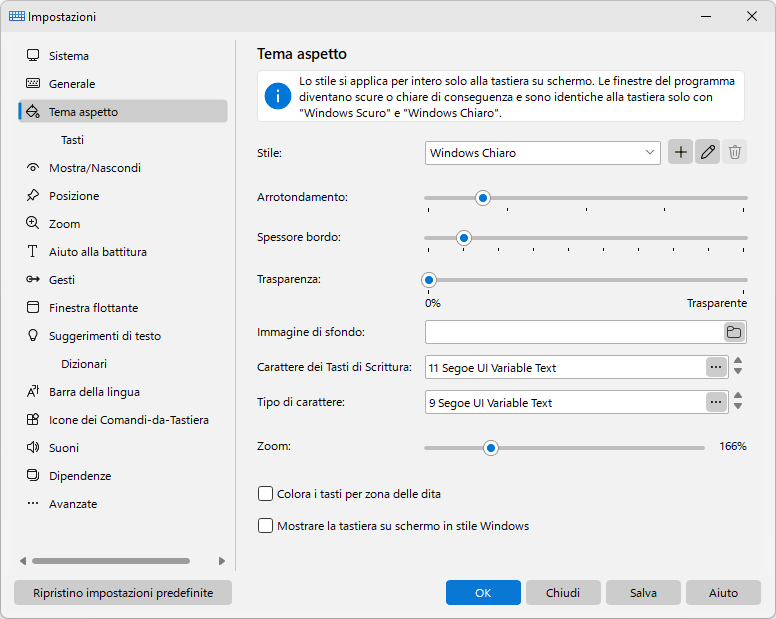Click the Gesti swipe icon
Screen dimensions: 776x619
[x=33, y=280]
